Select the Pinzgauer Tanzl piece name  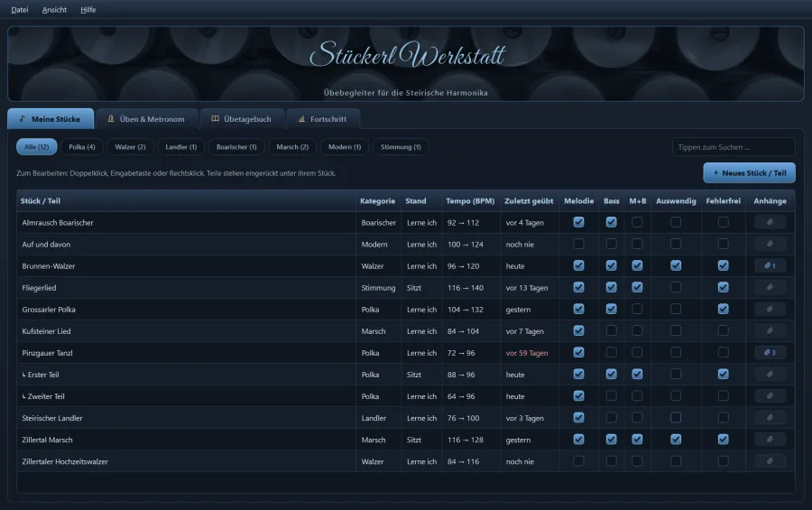tap(47, 353)
